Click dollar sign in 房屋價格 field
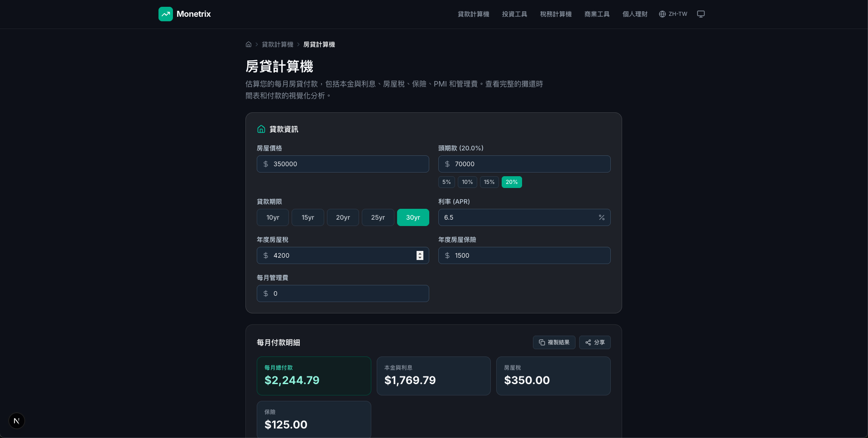The height and width of the screenshot is (438, 868). 266,164
